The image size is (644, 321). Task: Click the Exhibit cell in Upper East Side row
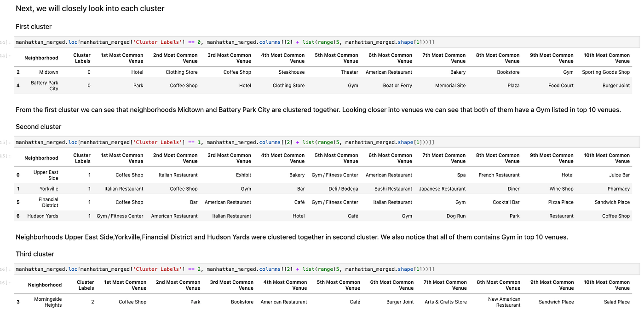[243, 175]
